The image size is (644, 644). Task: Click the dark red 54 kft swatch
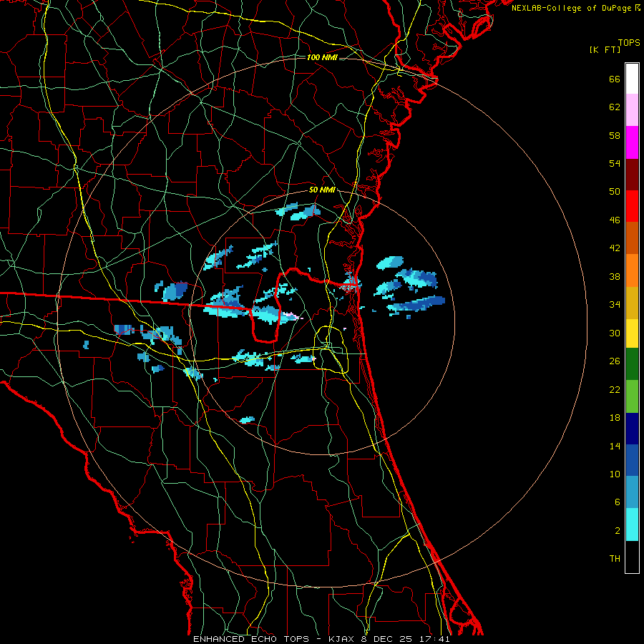coord(632,174)
